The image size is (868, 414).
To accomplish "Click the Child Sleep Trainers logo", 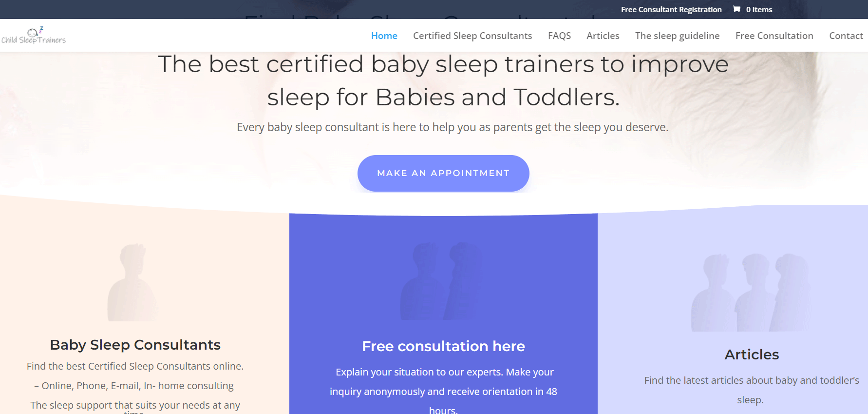I will (x=34, y=36).
